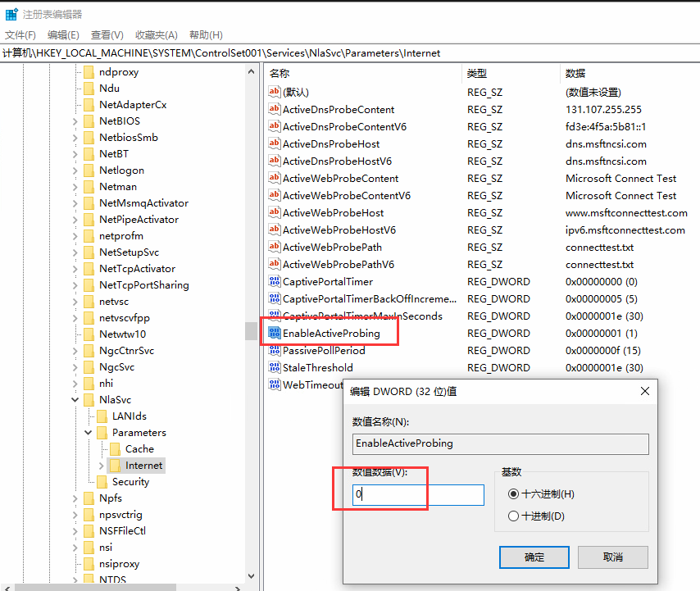Click the string icon beside ActiveWebProbePath
The image size is (700, 591).
pyautogui.click(x=274, y=247)
